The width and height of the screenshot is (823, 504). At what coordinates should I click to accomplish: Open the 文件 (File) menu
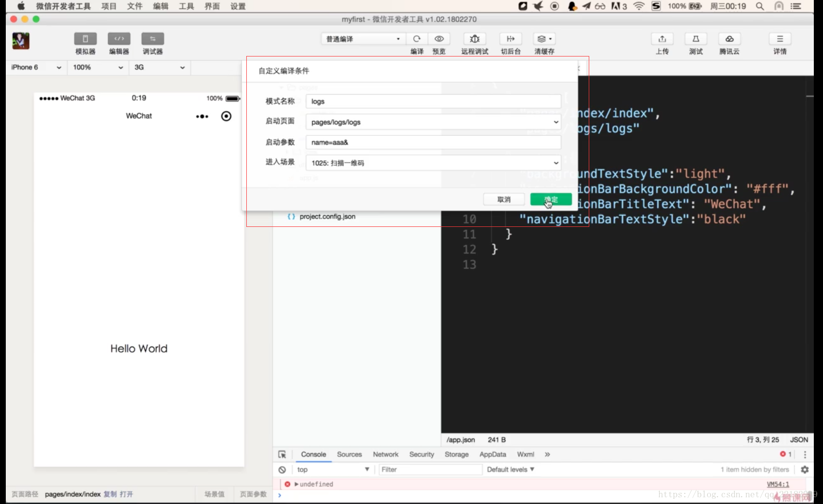tap(135, 6)
